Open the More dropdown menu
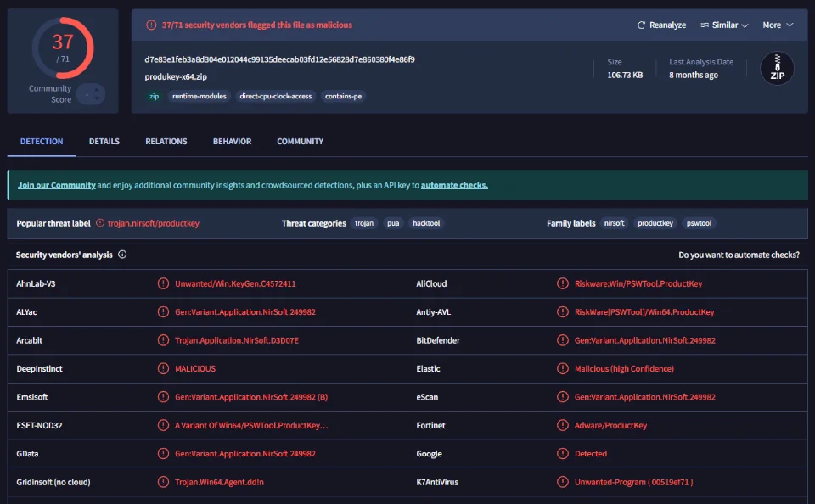Image resolution: width=815 pixels, height=504 pixels. coord(778,25)
